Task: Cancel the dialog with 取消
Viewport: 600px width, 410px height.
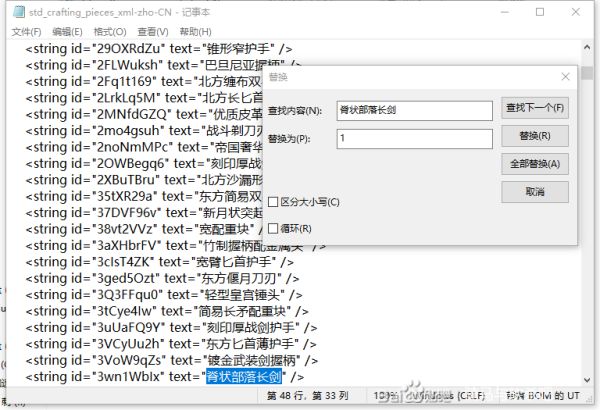Action: [534, 191]
